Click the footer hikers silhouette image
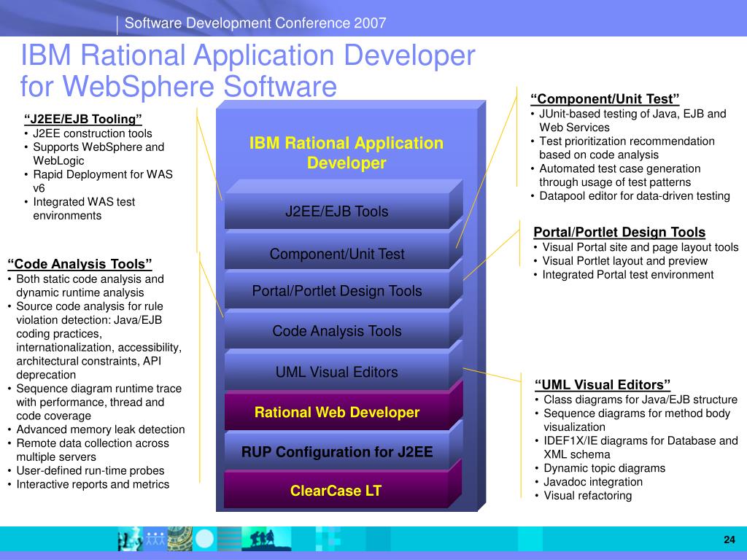747x560 pixels. (266, 539)
